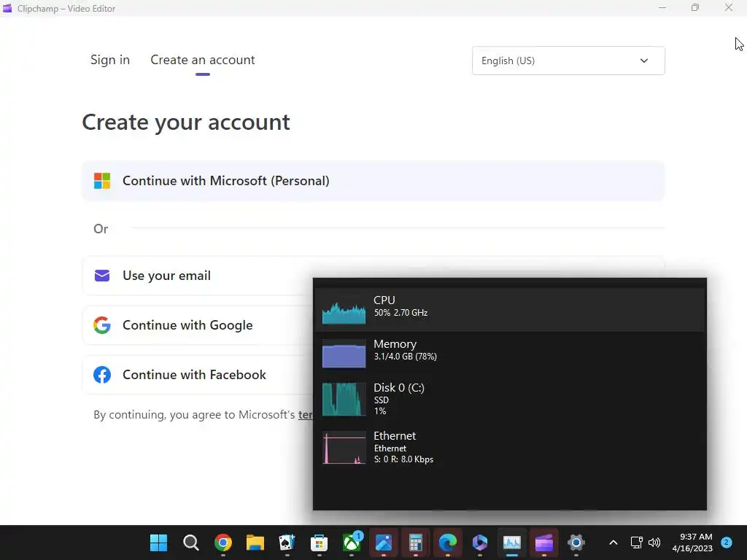This screenshot has width=747, height=560.
Task: Continue with Google sign-up
Action: pyautogui.click(x=198, y=325)
